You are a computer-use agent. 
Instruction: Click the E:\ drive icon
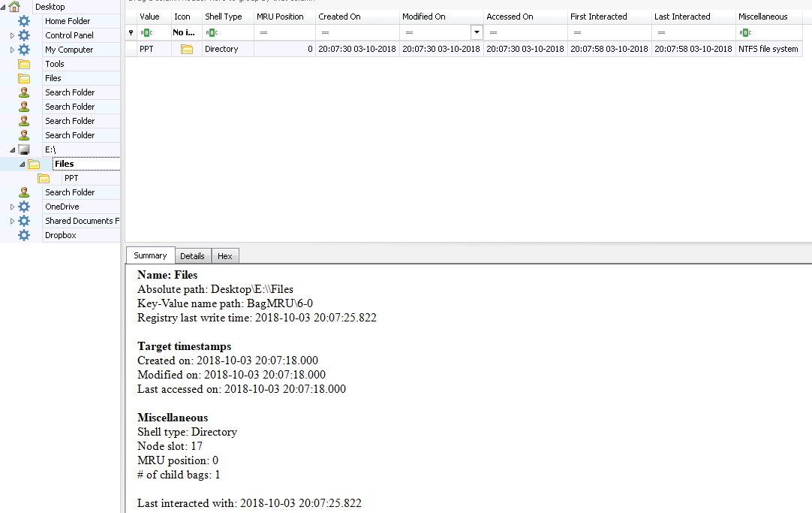[x=24, y=149]
